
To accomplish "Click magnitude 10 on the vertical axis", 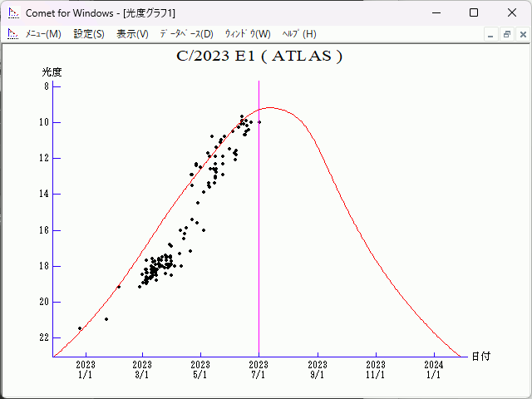I will point(44,122).
